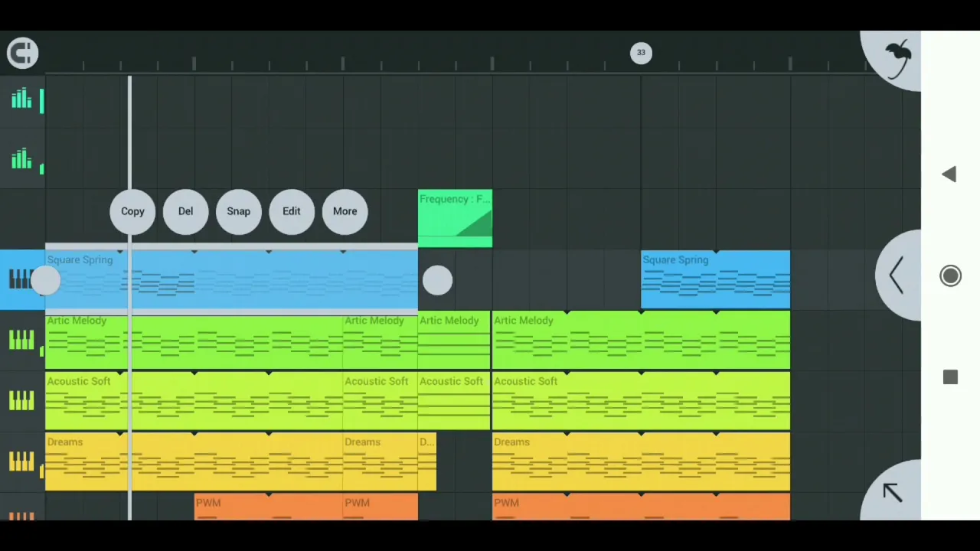This screenshot has height=551, width=980.
Task: Grab right resize handle of selected clip
Action: point(437,281)
